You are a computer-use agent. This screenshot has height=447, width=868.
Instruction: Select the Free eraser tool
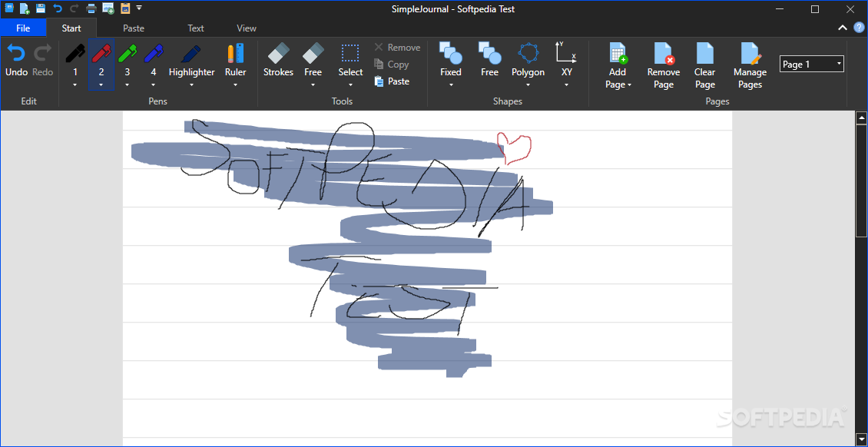[x=313, y=60]
